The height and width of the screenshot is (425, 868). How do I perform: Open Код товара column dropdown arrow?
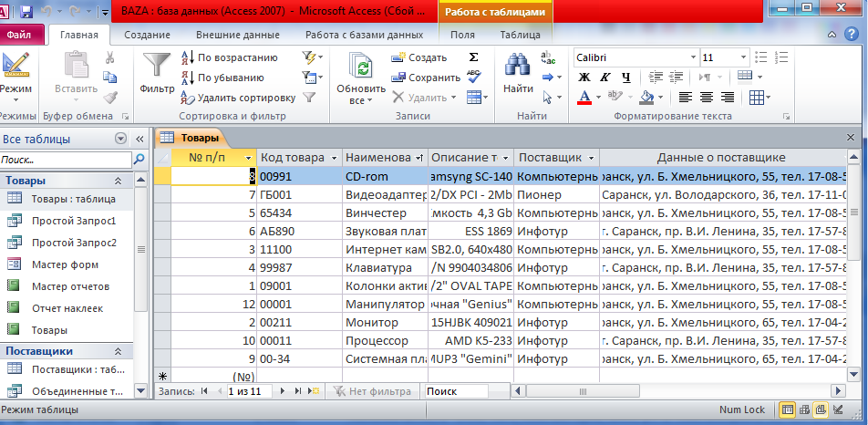pyautogui.click(x=334, y=158)
